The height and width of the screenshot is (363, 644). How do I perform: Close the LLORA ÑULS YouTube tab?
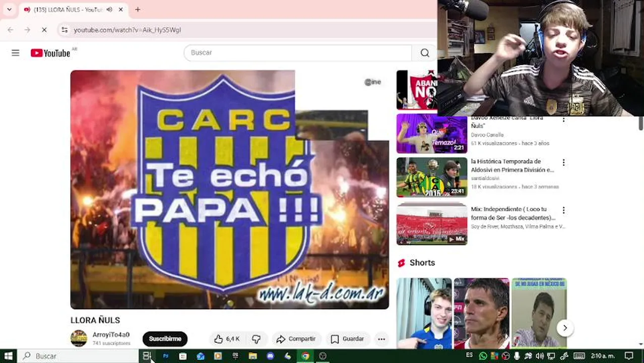point(121,9)
